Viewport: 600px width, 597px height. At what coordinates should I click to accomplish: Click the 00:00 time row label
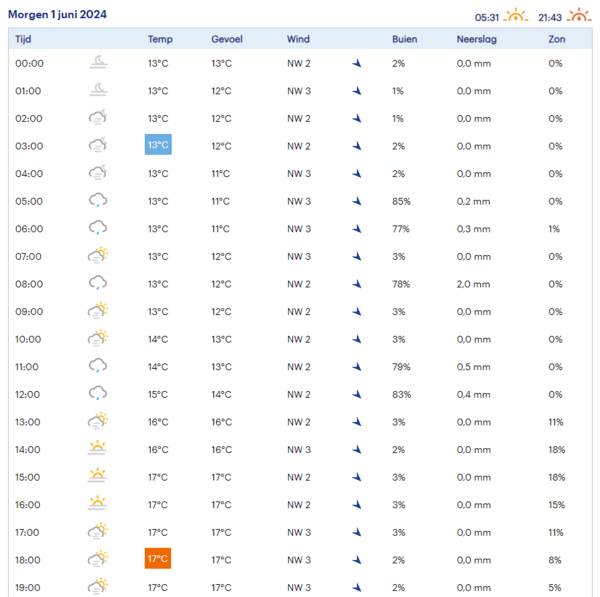(29, 63)
